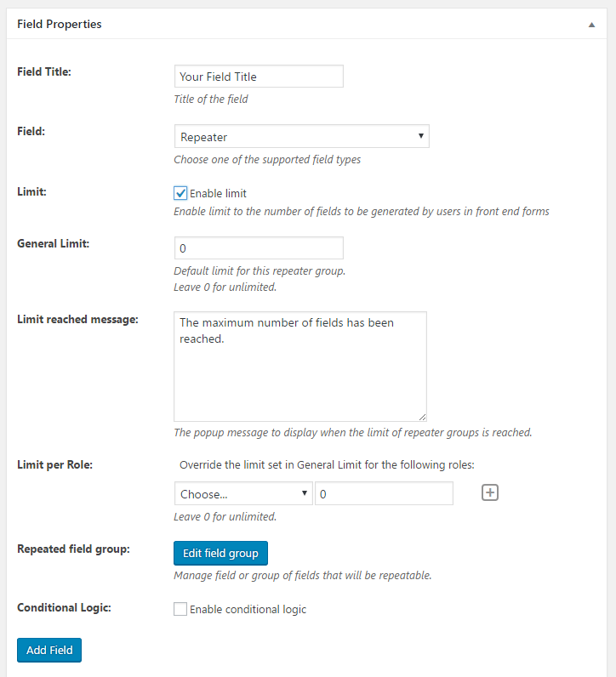The height and width of the screenshot is (677, 616).
Task: Click the dropdown arrow on Field select
Action: pyautogui.click(x=421, y=136)
